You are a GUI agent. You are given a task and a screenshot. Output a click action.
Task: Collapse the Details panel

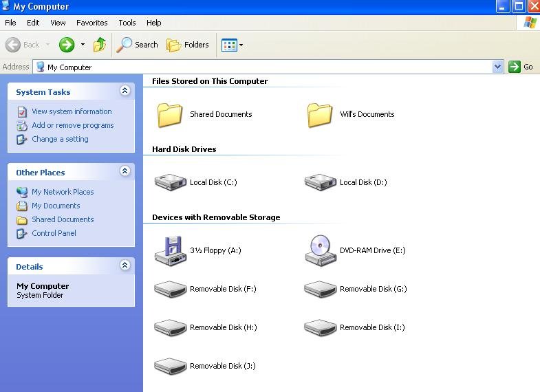[125, 265]
